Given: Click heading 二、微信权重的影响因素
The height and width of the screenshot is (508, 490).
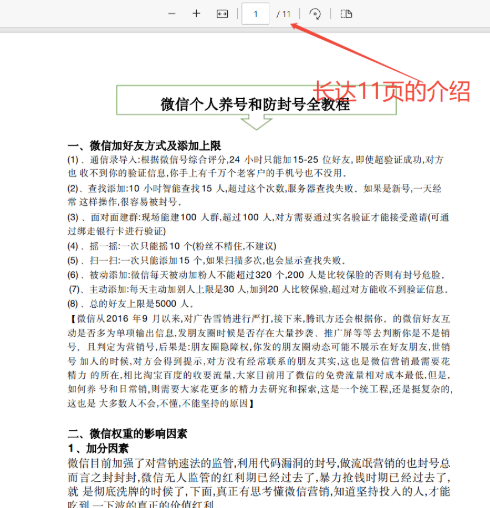Looking at the screenshot, I should pos(127,434).
